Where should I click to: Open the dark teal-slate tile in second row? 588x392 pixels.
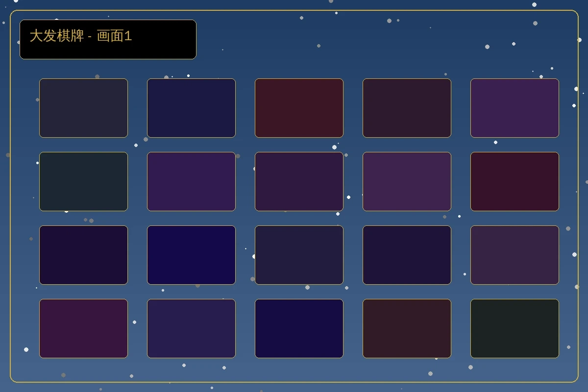point(83,181)
